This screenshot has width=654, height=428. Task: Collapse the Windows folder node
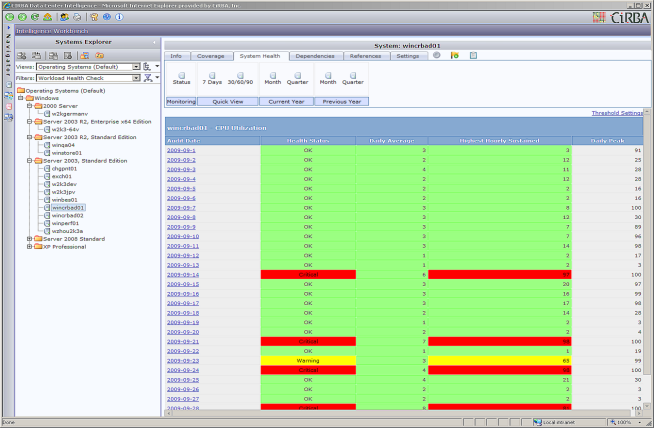point(20,98)
